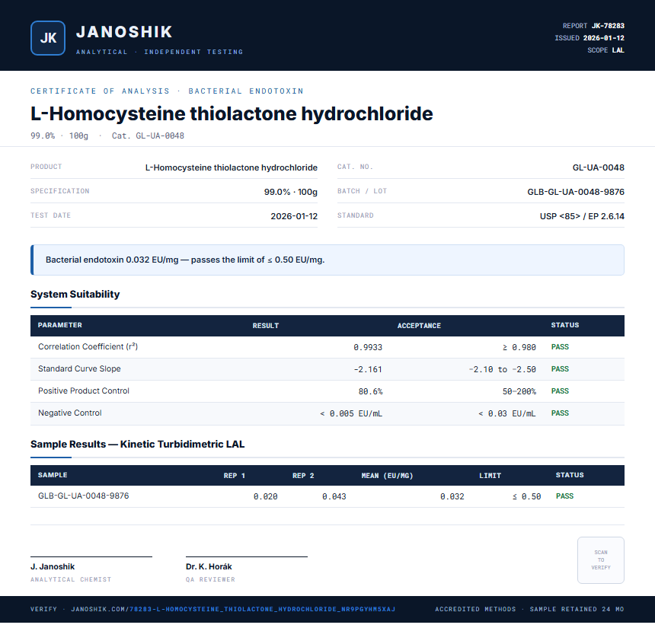Click the SAMPLE RETAINED 24 MO footer text
The width and height of the screenshot is (655, 644).
click(577, 609)
